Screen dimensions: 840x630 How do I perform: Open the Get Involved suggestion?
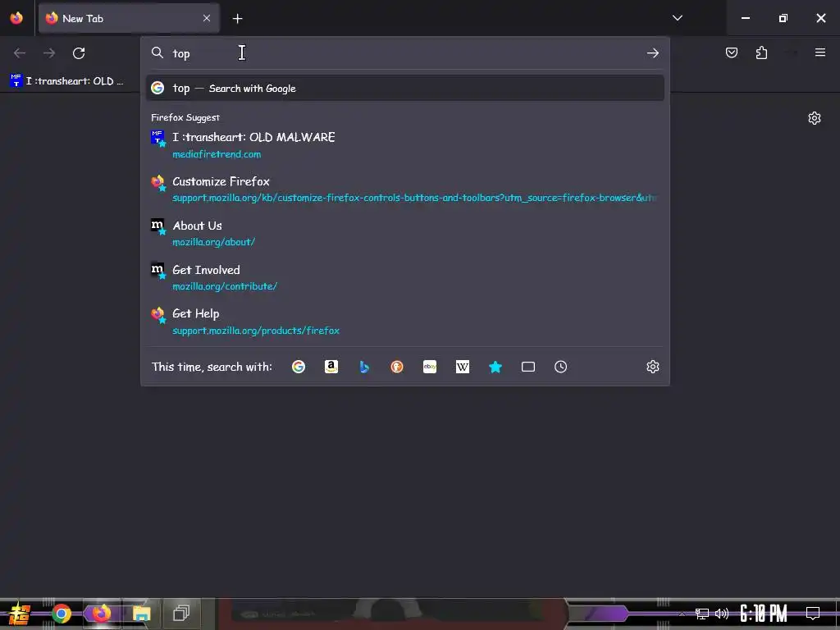(405, 277)
